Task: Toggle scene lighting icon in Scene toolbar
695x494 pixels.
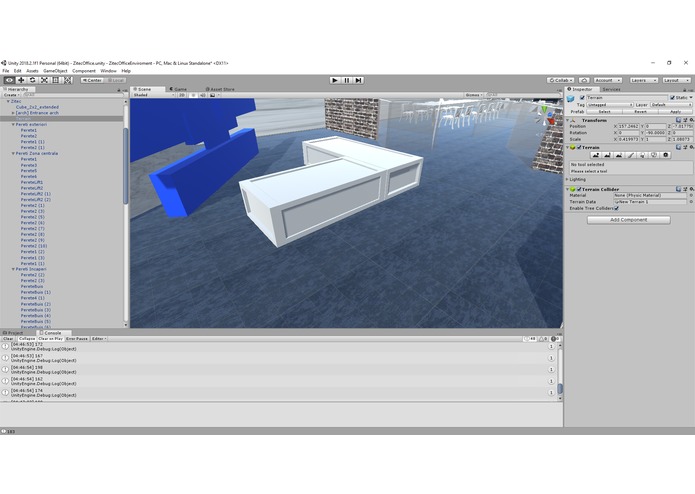Action: pos(193,95)
